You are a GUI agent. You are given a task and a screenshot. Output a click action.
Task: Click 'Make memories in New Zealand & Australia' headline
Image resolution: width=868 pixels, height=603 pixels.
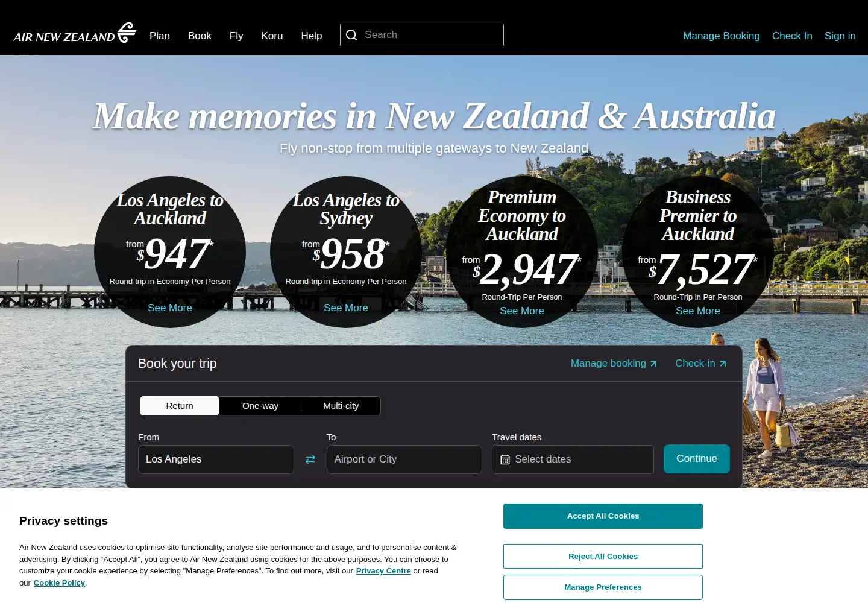(434, 116)
